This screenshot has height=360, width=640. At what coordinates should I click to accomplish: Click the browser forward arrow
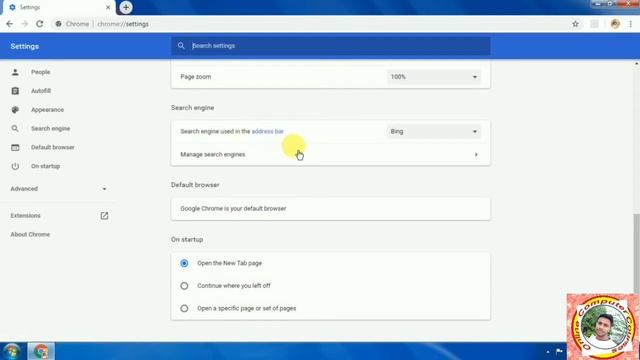pyautogui.click(x=24, y=24)
